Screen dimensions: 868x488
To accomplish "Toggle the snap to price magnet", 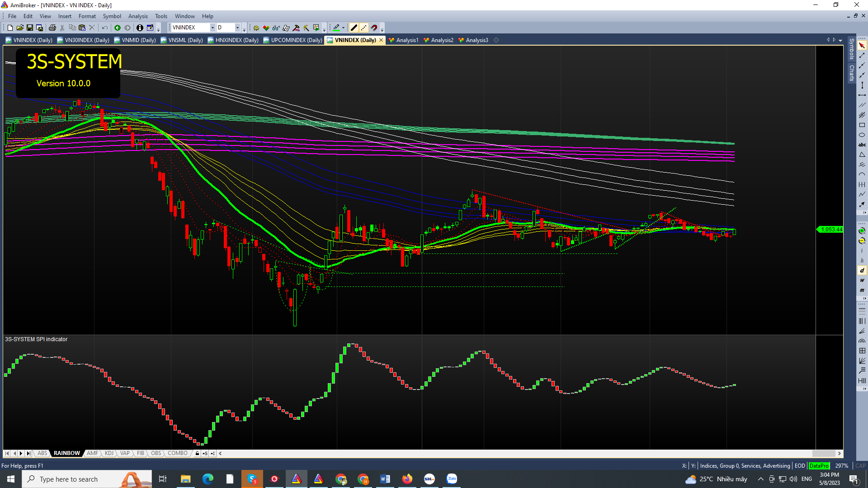I will tap(374, 28).
